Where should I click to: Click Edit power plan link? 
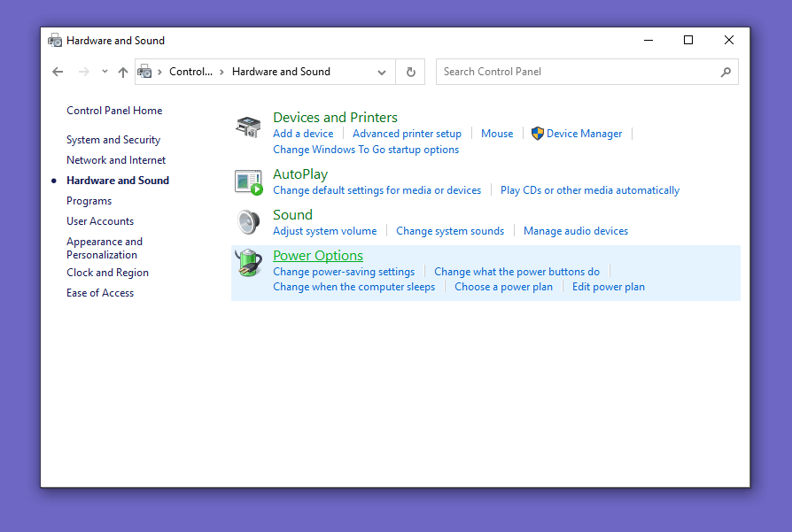pos(609,287)
